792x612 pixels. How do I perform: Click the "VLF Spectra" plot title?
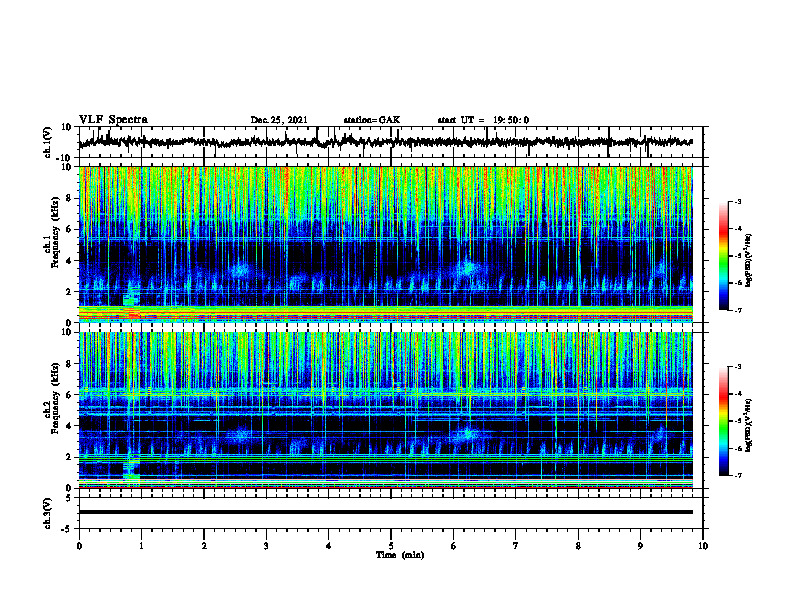(113, 120)
